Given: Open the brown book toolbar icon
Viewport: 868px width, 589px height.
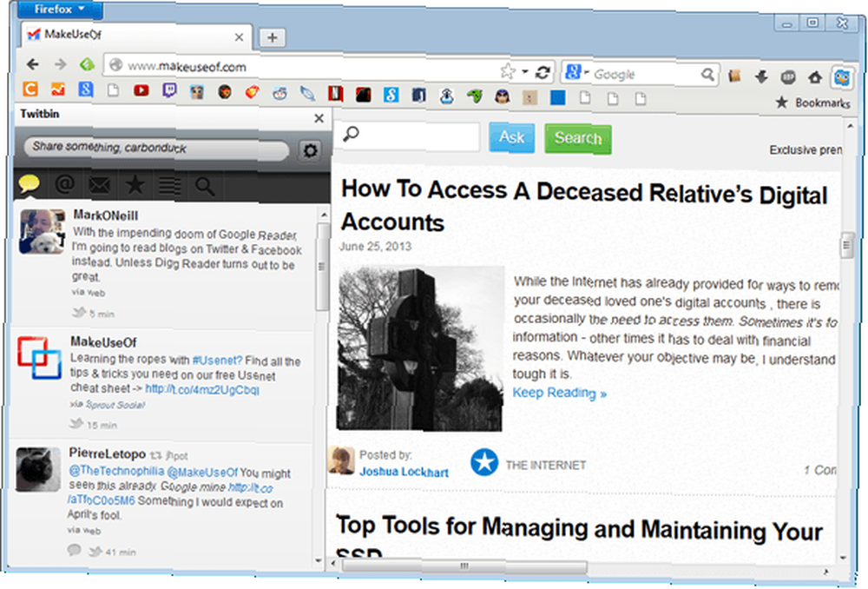Looking at the screenshot, I should (x=735, y=76).
